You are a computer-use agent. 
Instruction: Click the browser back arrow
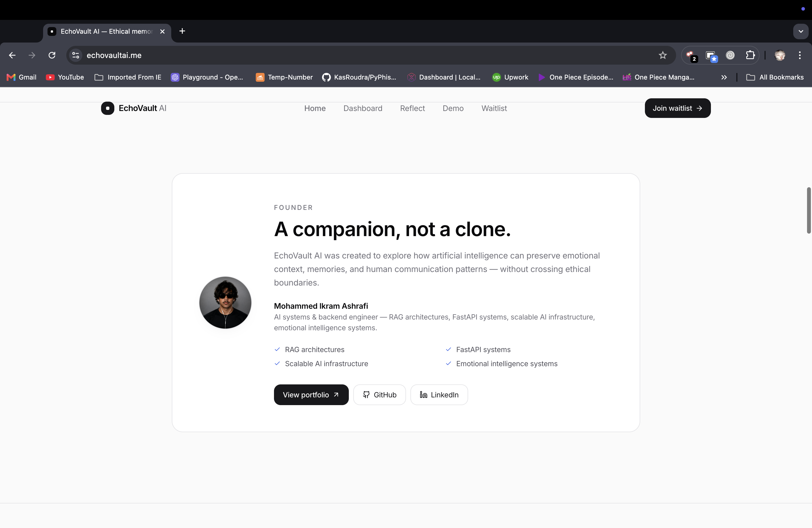pyautogui.click(x=12, y=55)
